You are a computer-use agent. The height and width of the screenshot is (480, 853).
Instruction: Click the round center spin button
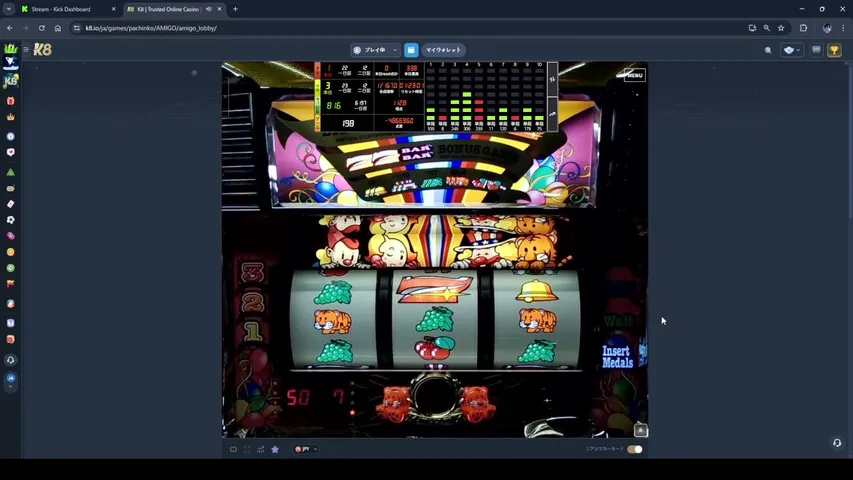pyautogui.click(x=434, y=396)
